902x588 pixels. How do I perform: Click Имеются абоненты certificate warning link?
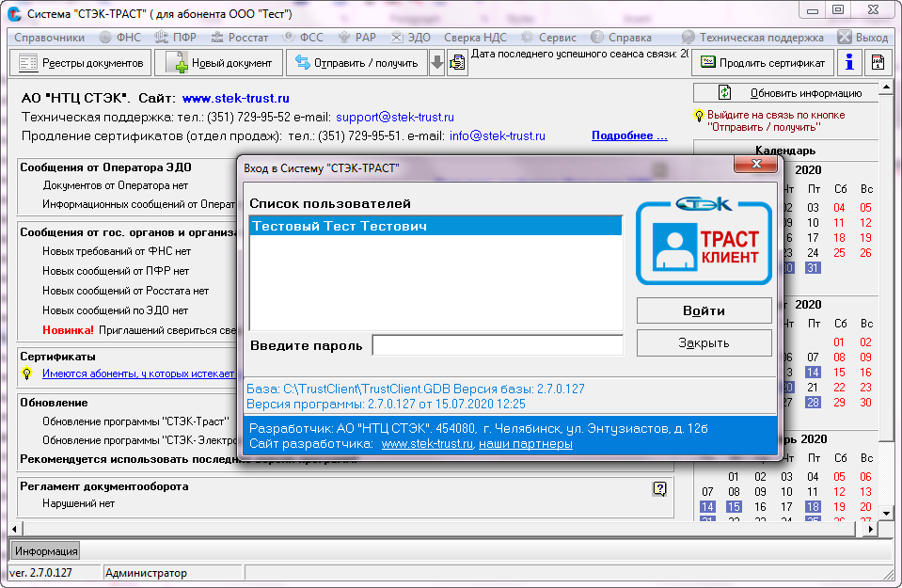pyautogui.click(x=138, y=373)
